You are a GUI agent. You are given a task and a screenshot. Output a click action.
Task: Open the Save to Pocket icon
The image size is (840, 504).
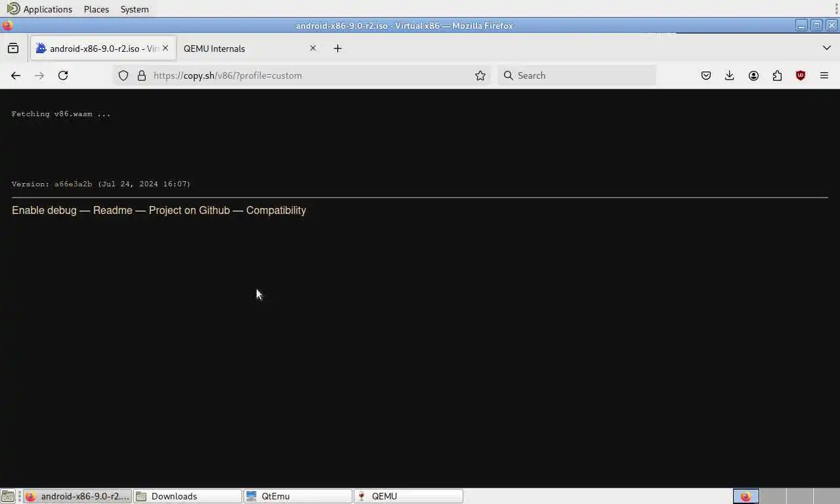pyautogui.click(x=706, y=75)
